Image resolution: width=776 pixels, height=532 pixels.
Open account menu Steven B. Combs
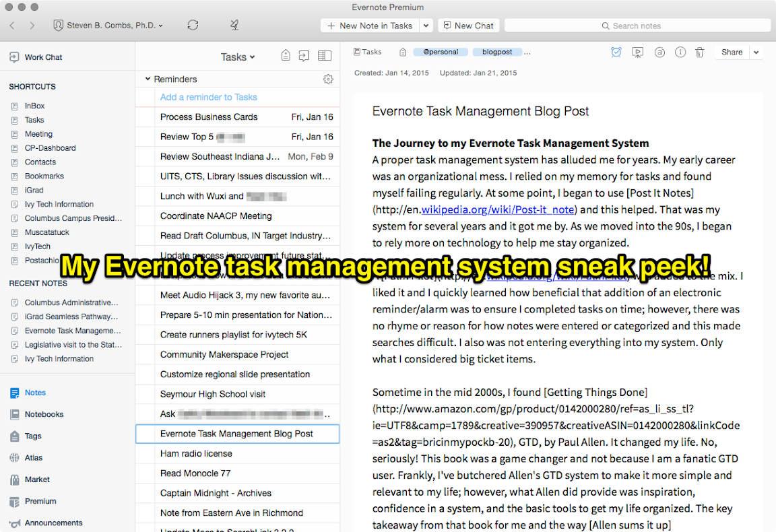click(x=108, y=25)
